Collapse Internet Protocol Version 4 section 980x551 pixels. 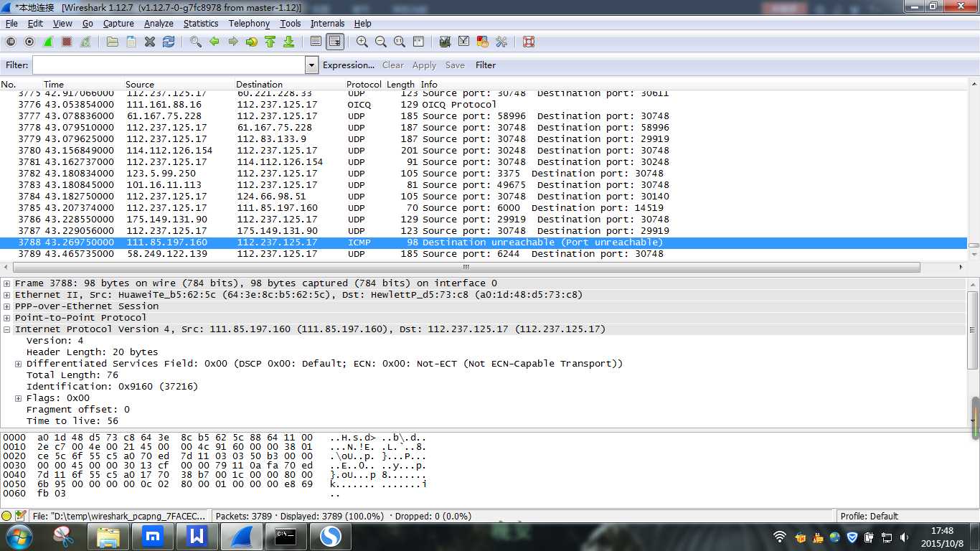[7, 329]
